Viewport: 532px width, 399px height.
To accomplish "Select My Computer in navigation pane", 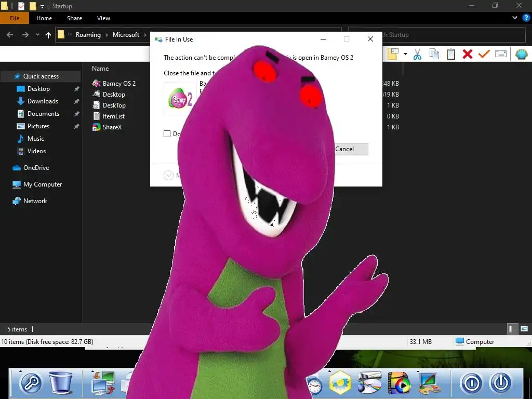I will click(x=43, y=184).
